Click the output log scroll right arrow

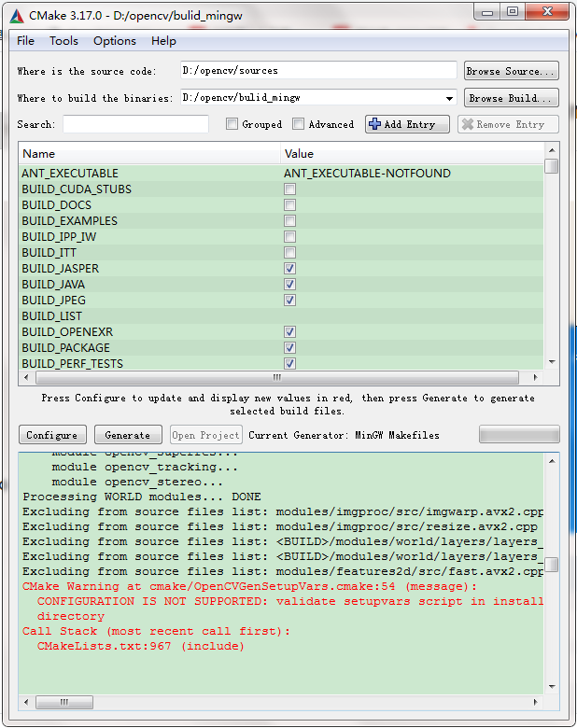tap(536, 702)
